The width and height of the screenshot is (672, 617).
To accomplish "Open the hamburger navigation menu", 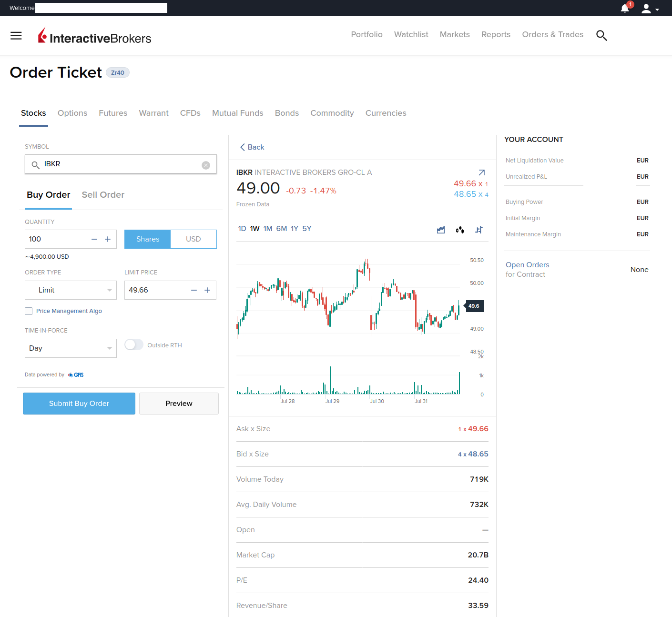I will pyautogui.click(x=16, y=36).
